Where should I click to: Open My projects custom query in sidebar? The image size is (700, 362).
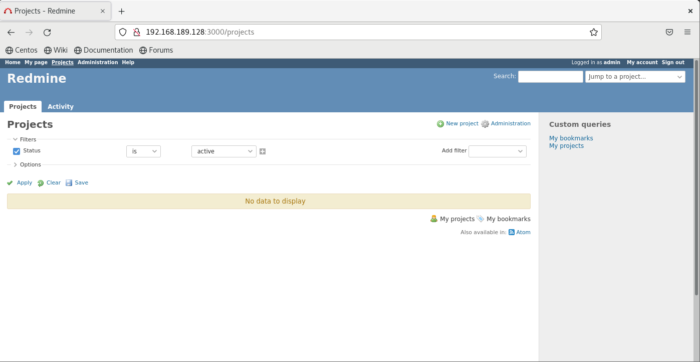tap(566, 146)
